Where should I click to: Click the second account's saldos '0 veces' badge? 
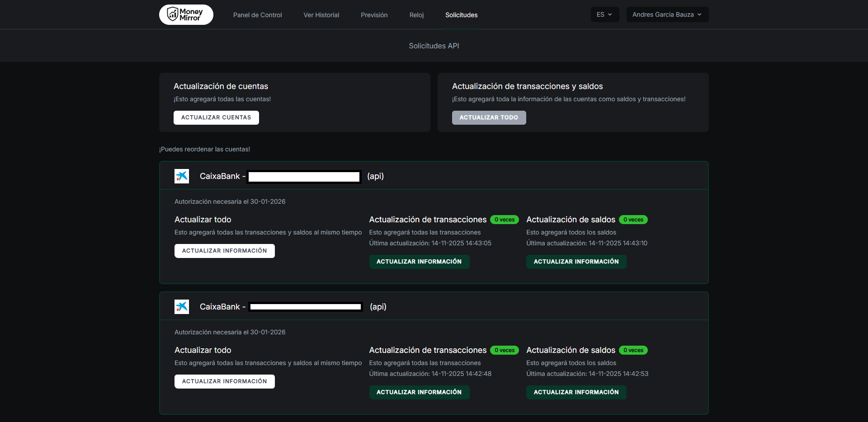pyautogui.click(x=633, y=350)
